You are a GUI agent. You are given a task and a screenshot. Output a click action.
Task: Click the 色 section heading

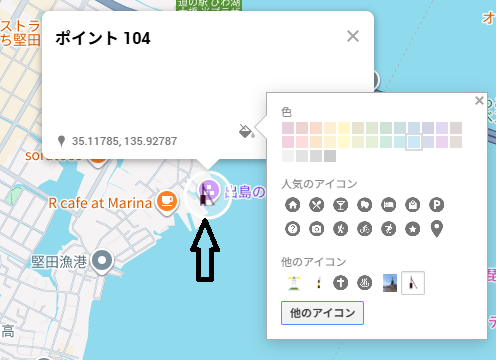[x=287, y=112]
